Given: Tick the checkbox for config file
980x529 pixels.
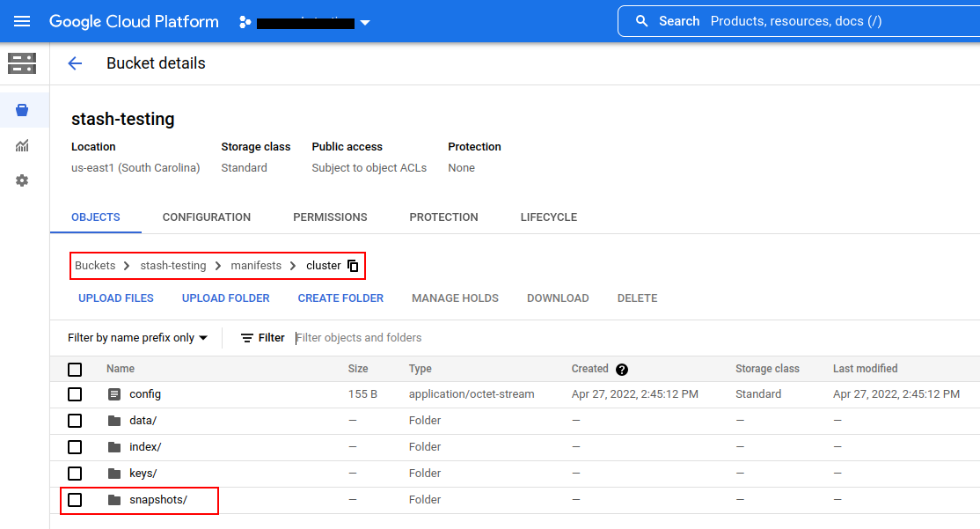Looking at the screenshot, I should 75,394.
